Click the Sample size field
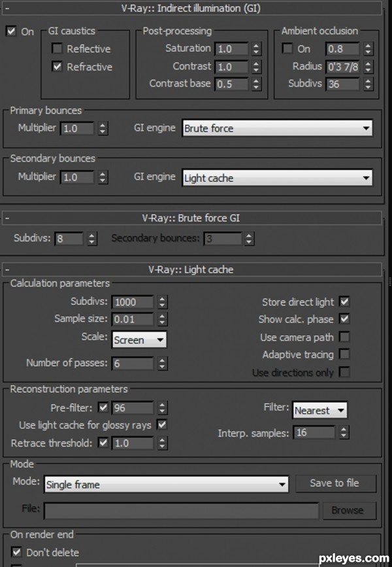The image size is (392, 567). tap(133, 319)
